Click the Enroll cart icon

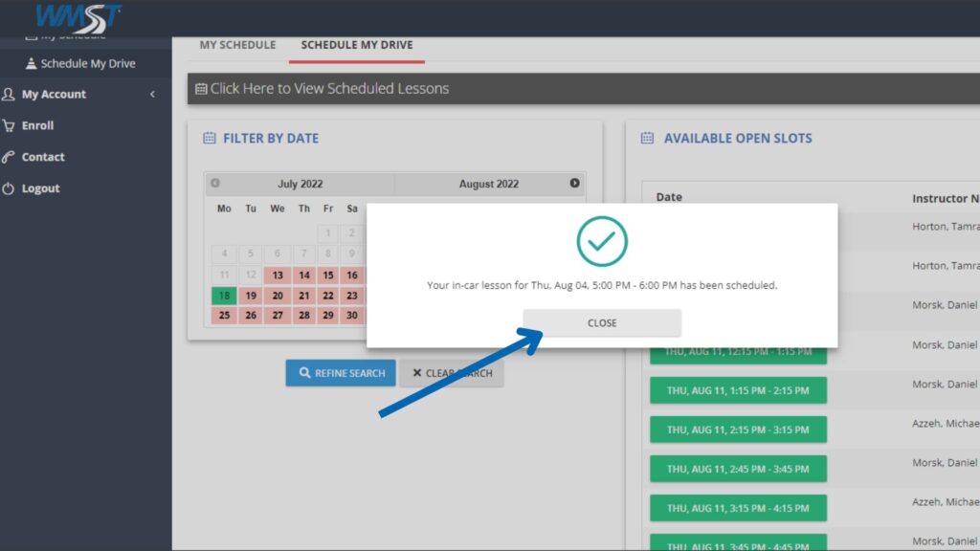click(x=9, y=126)
